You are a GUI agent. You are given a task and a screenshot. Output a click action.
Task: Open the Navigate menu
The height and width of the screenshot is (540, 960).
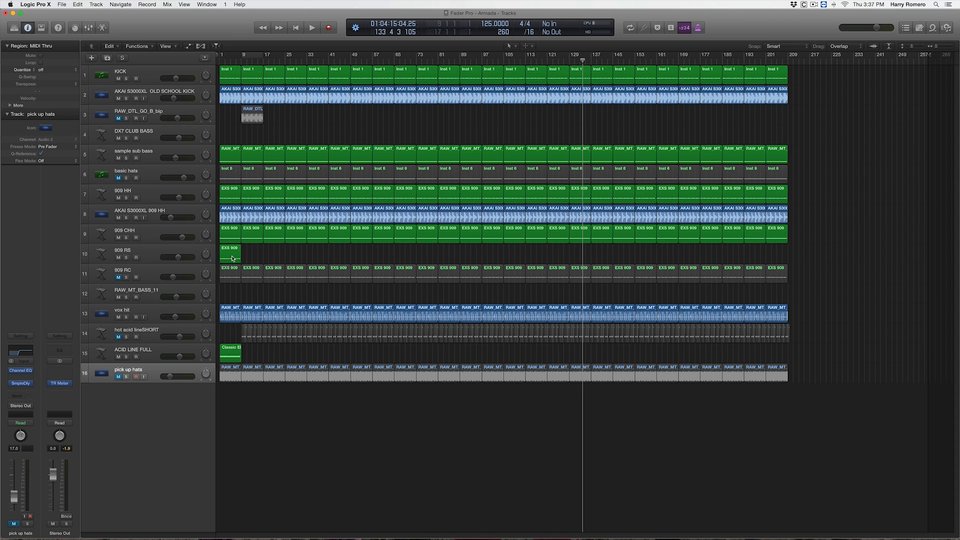[x=120, y=4]
